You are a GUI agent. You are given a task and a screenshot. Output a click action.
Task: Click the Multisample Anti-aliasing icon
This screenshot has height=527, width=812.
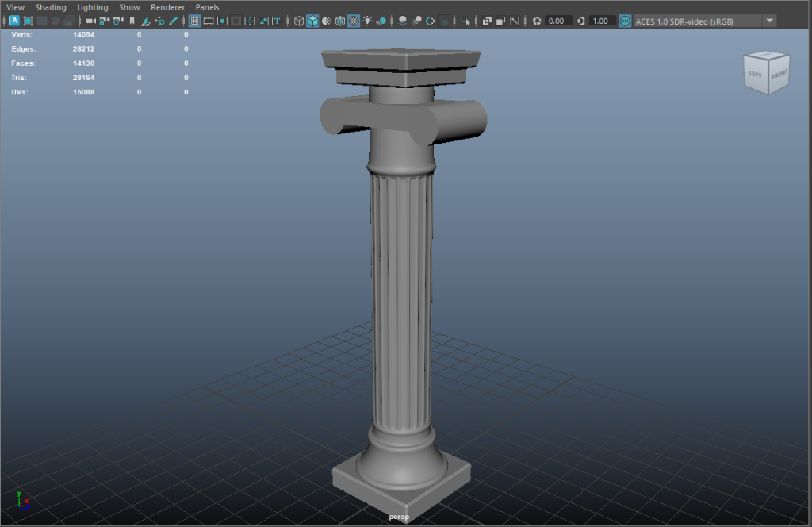(x=431, y=21)
